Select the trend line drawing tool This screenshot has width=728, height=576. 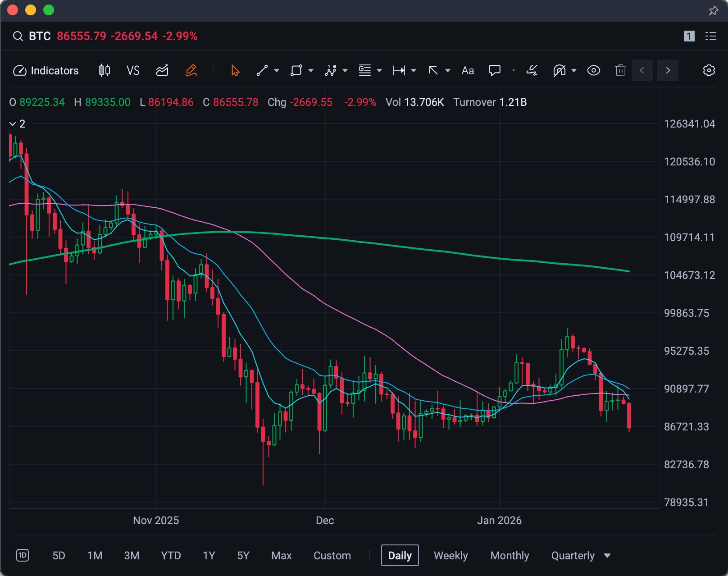pos(262,70)
